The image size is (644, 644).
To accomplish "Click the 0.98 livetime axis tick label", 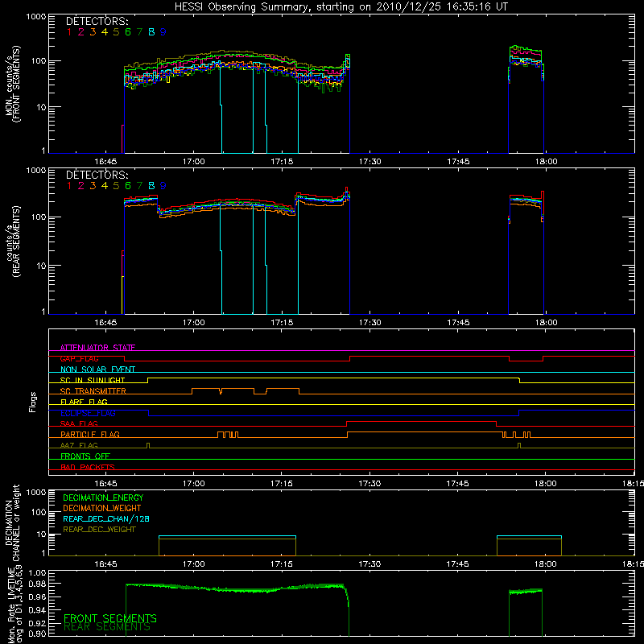I will (37, 584).
